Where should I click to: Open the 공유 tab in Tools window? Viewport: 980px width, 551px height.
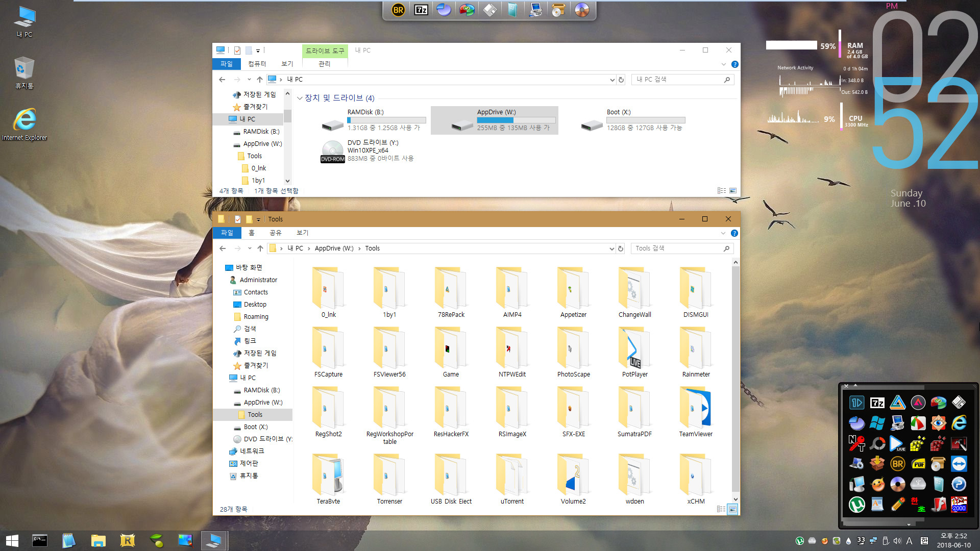point(276,233)
